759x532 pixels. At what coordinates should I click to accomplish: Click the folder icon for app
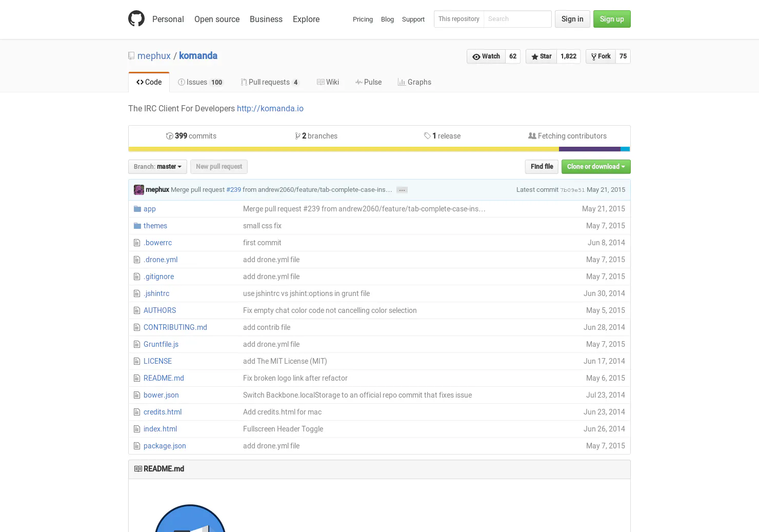pyautogui.click(x=137, y=209)
